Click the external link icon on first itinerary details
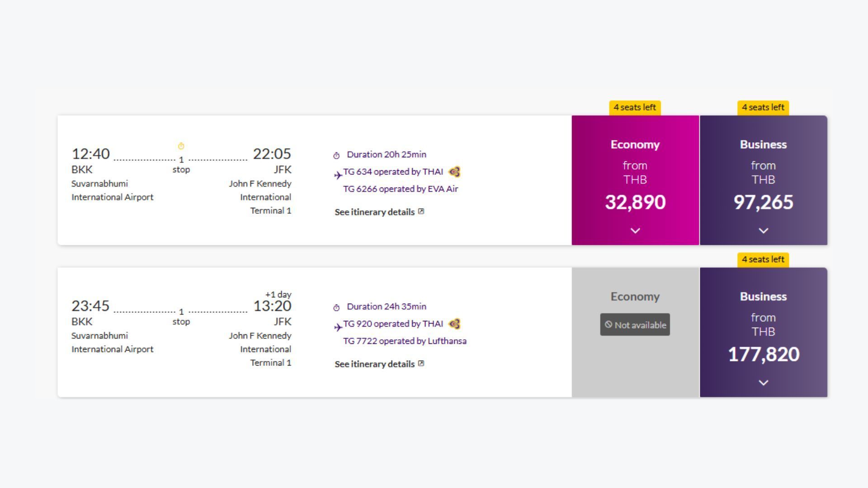This screenshot has height=488, width=868. coord(421,211)
